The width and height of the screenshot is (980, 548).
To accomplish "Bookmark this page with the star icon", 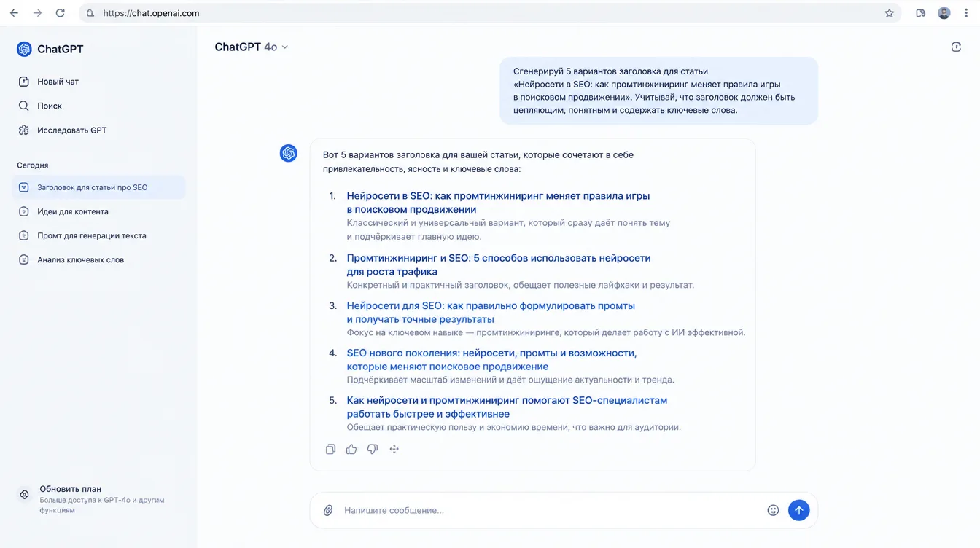I will [x=889, y=13].
